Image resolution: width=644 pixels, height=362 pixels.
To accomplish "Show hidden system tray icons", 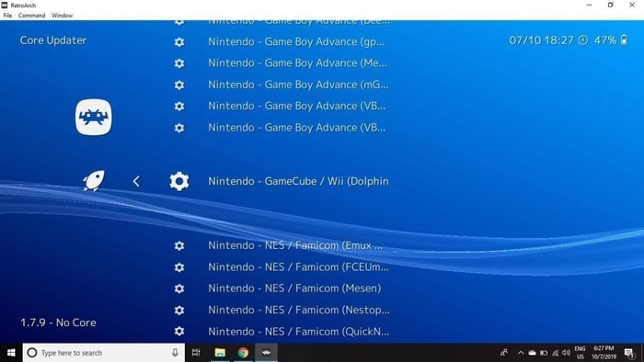I will [521, 353].
